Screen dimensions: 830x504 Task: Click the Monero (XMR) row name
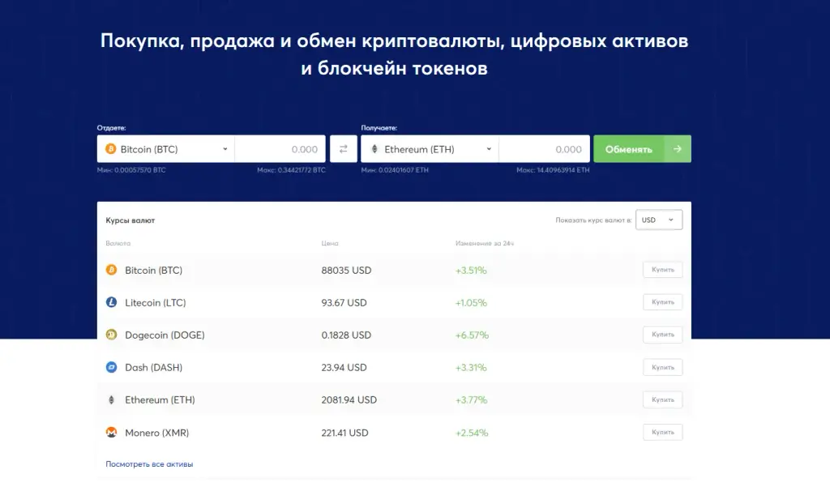(x=156, y=433)
